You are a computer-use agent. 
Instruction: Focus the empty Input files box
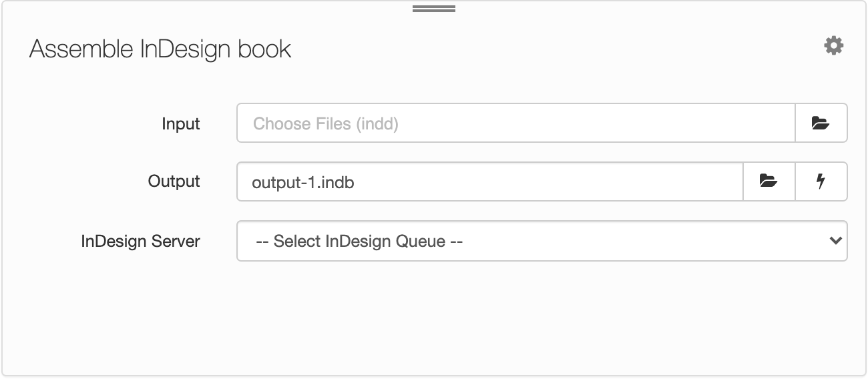coord(516,123)
